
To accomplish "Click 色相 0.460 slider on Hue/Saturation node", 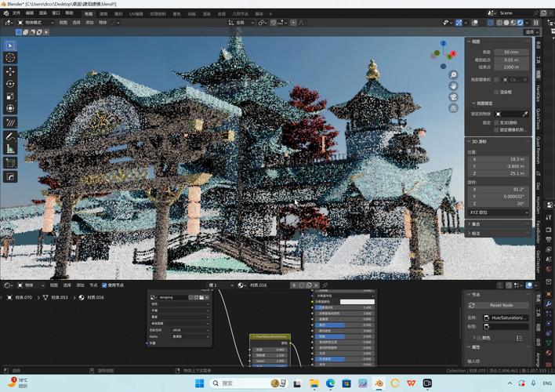I will (270, 350).
